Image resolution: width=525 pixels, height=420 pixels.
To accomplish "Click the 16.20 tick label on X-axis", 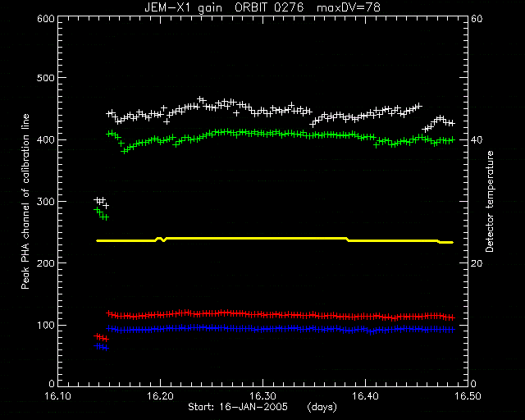I will tap(161, 396).
